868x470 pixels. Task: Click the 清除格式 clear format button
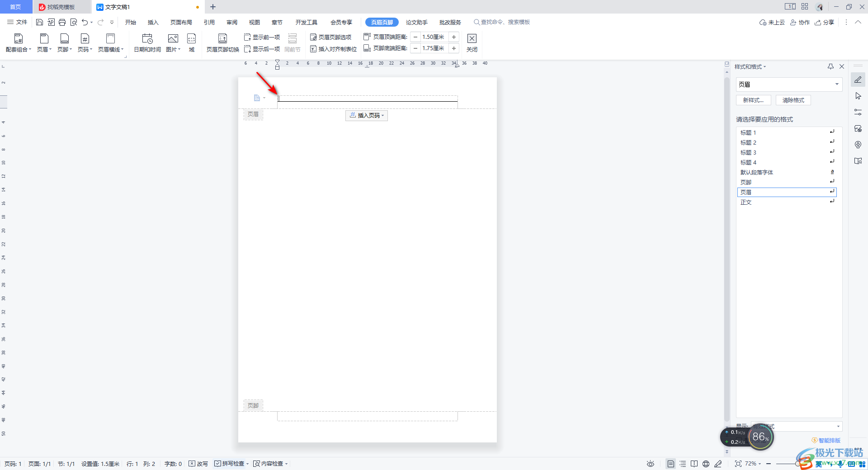[x=793, y=100]
